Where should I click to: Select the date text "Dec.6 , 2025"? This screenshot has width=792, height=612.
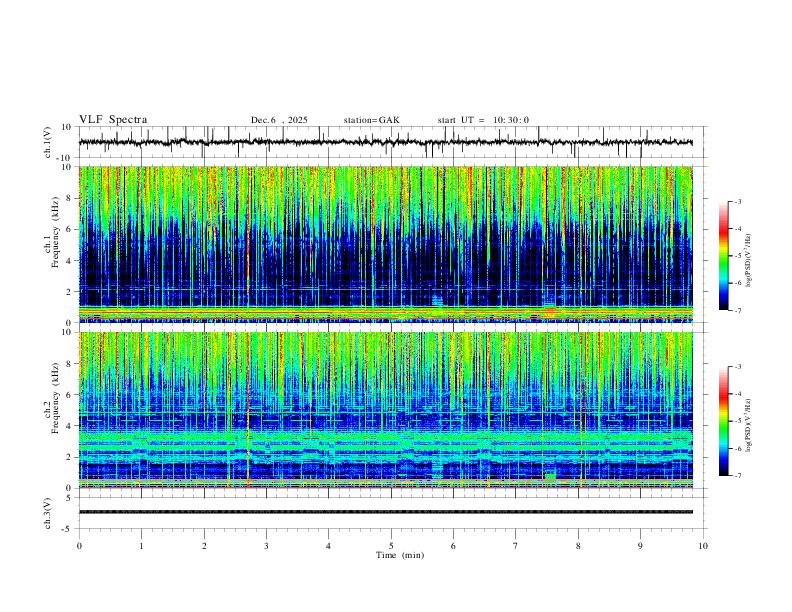tap(279, 120)
